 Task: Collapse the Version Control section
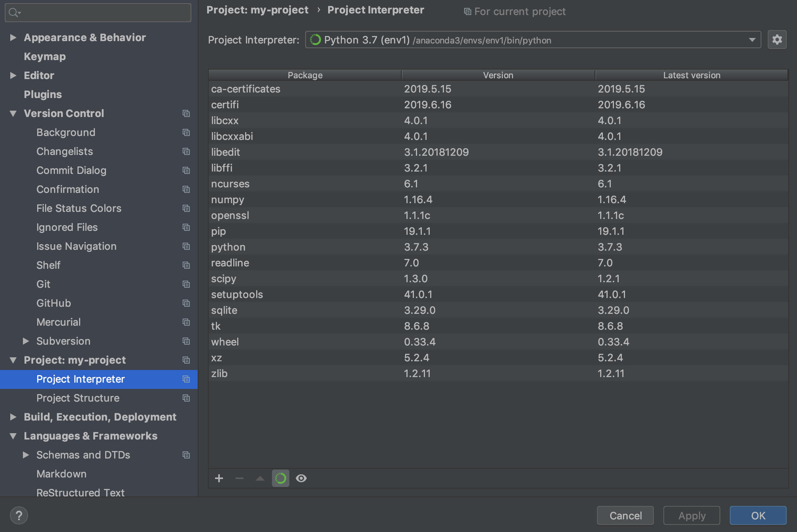(x=13, y=113)
